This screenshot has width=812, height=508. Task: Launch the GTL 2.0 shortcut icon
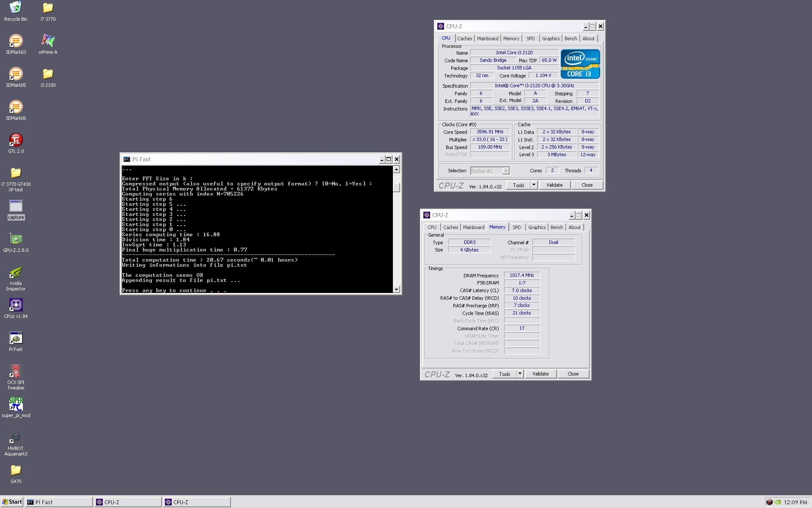tap(16, 140)
